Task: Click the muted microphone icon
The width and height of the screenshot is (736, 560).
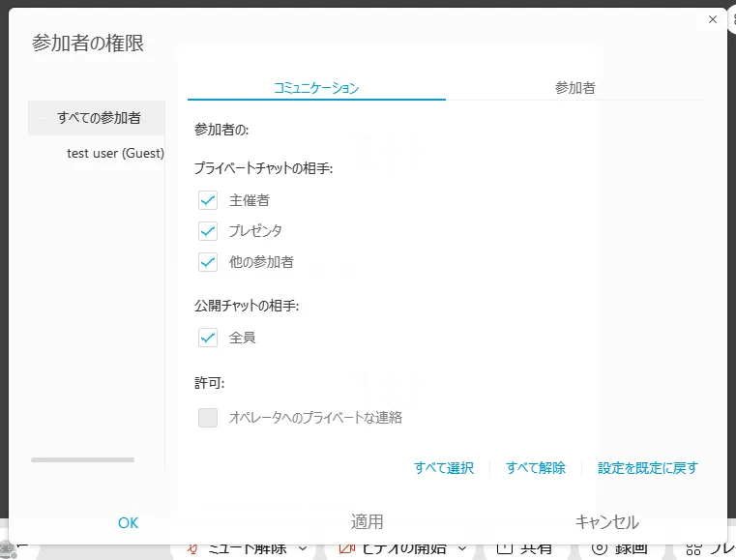Action: coord(193,548)
